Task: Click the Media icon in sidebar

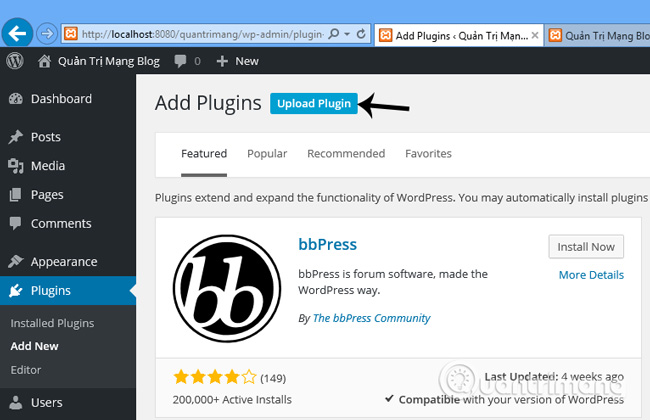Action: 16,166
